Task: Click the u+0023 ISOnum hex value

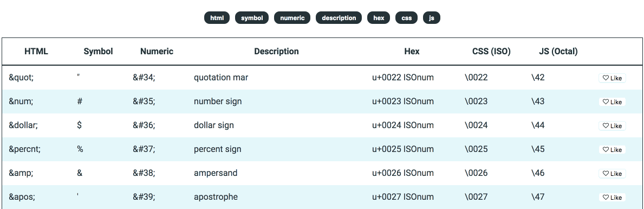Action: [403, 101]
